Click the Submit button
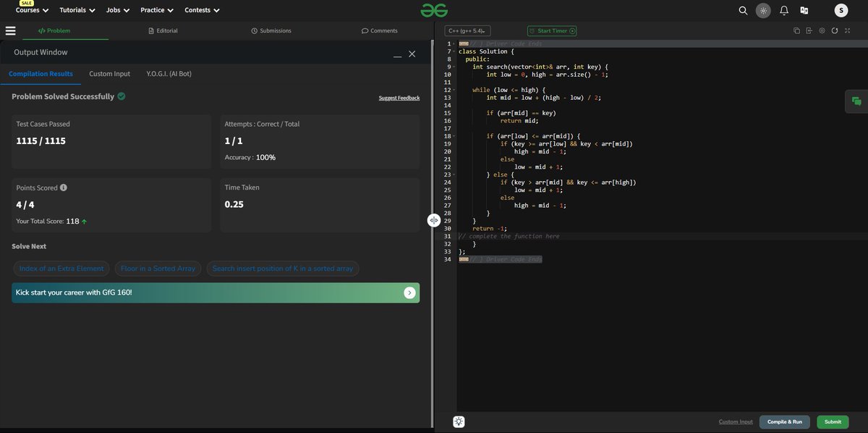This screenshot has width=868, height=433. [x=833, y=421]
